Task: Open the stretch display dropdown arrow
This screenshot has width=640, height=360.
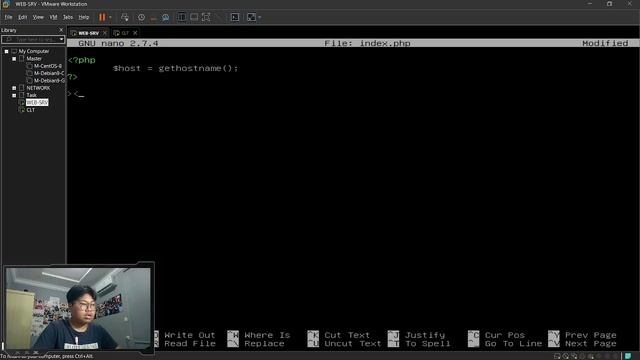Action: click(260, 17)
